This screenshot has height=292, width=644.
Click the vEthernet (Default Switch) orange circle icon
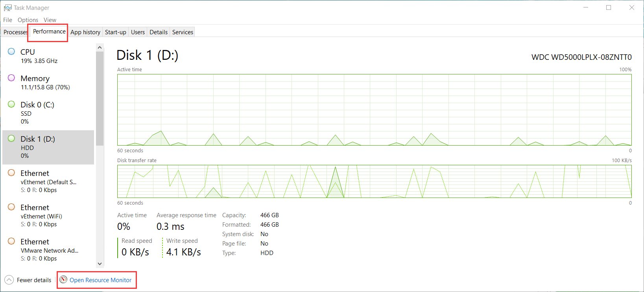tap(11, 173)
